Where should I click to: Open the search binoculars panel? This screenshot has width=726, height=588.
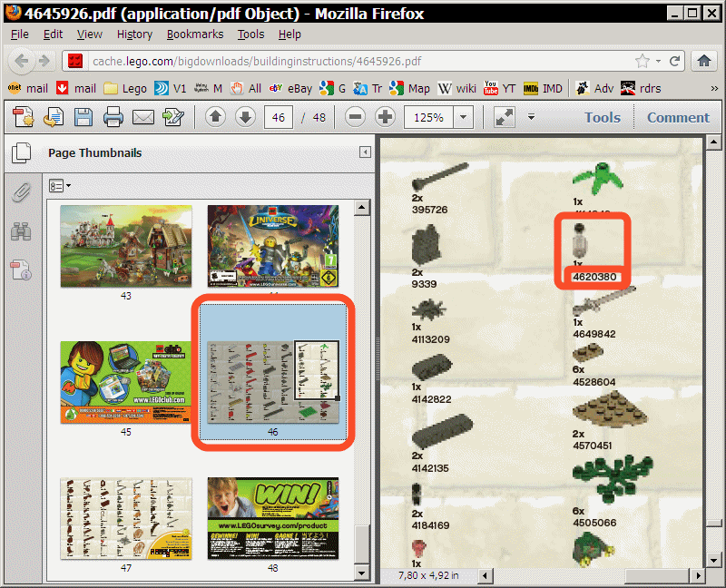click(21, 230)
